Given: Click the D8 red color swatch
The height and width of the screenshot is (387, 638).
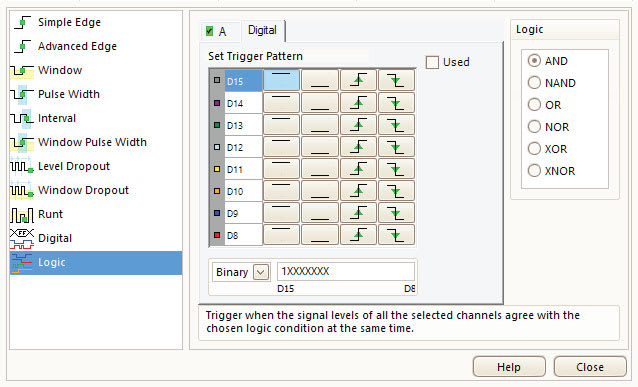Looking at the screenshot, I should [x=217, y=235].
